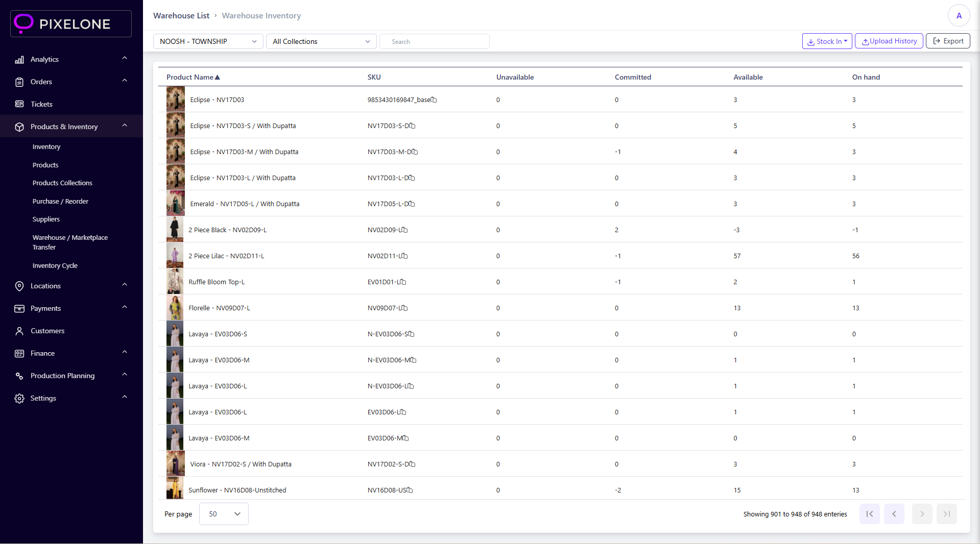980x544 pixels.
Task: Open the Analytics sidebar icon
Action: 19,60
